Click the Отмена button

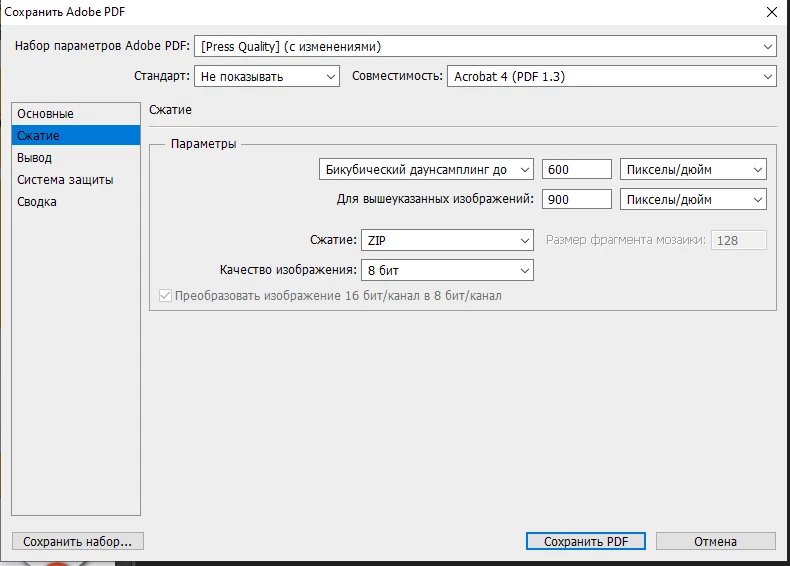715,541
